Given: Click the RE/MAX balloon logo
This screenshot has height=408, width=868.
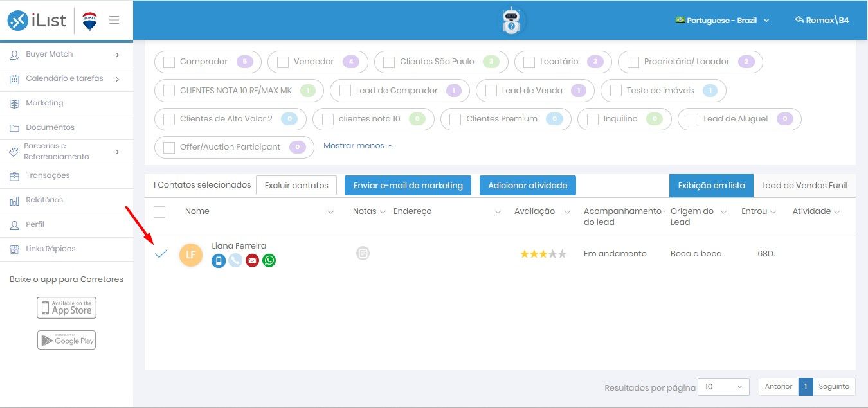Looking at the screenshot, I should [x=90, y=21].
